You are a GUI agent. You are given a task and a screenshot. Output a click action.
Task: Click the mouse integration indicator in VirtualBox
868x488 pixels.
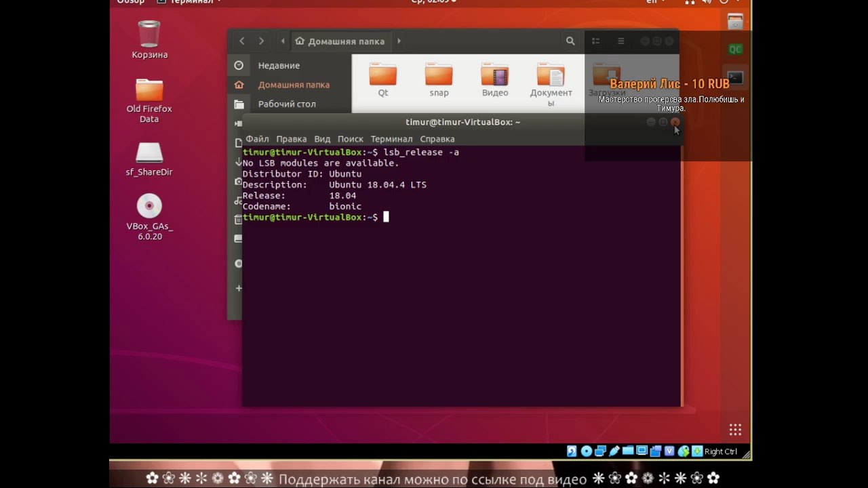point(684,451)
